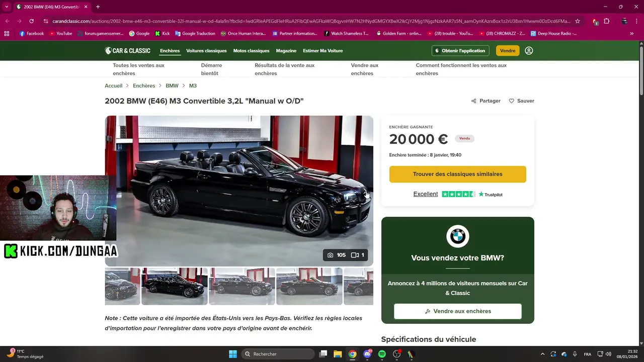Open the Facebook bookmark
Image resolution: width=644 pixels, height=362 pixels.
(32, 34)
